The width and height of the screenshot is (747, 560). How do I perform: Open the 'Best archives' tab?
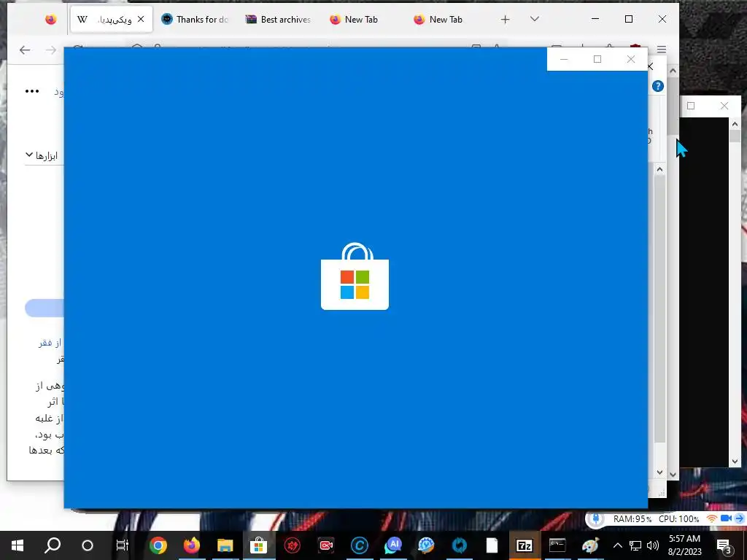278,20
